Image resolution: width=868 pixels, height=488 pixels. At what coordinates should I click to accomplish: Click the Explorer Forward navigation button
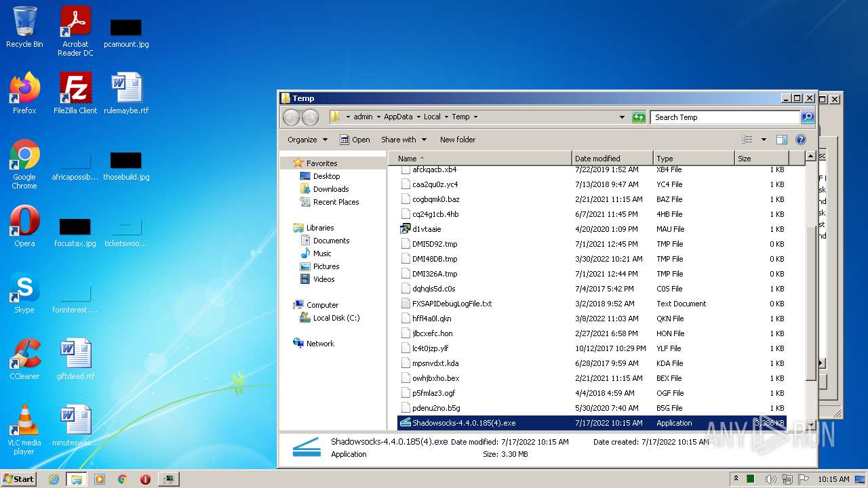click(x=310, y=117)
